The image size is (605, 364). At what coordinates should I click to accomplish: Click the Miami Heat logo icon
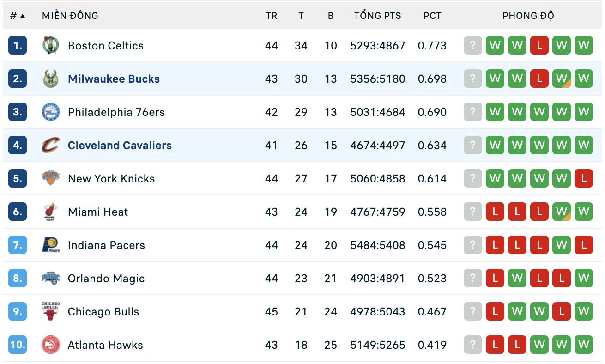51,212
